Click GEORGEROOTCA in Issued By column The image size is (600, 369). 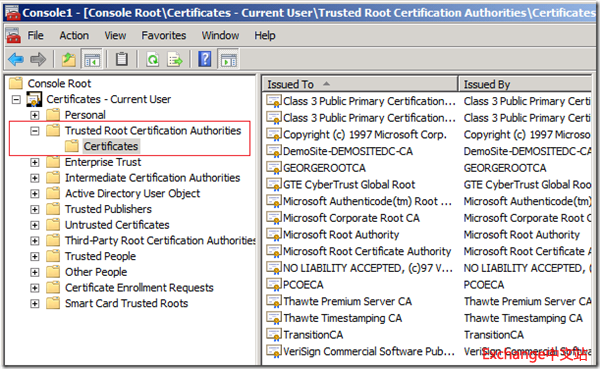pos(505,168)
